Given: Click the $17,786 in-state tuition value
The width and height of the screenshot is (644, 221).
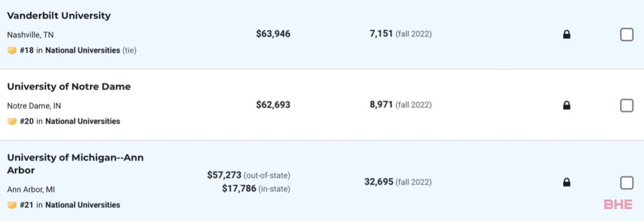Looking at the screenshot, I should pyautogui.click(x=239, y=189).
